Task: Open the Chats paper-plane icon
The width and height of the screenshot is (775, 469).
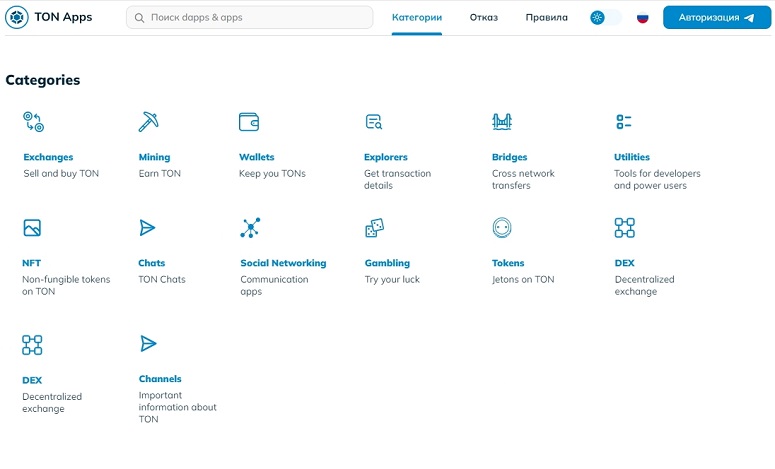Action: 147,228
